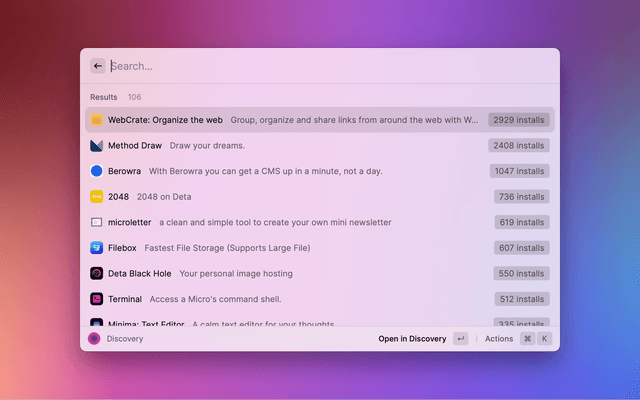Click the Deta Black Hole icon
Viewport: 640px width, 400px height.
tap(97, 273)
